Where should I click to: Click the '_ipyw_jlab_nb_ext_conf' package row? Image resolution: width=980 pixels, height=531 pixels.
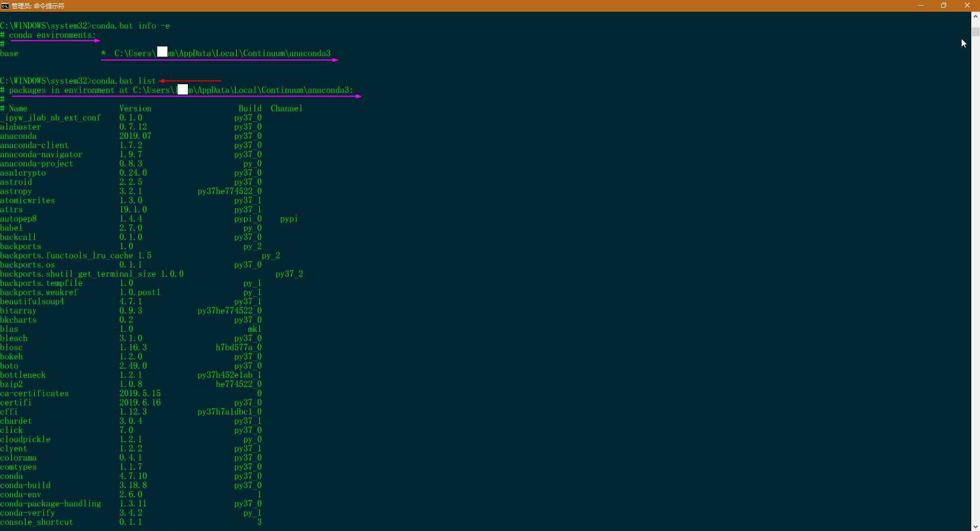(x=131, y=117)
